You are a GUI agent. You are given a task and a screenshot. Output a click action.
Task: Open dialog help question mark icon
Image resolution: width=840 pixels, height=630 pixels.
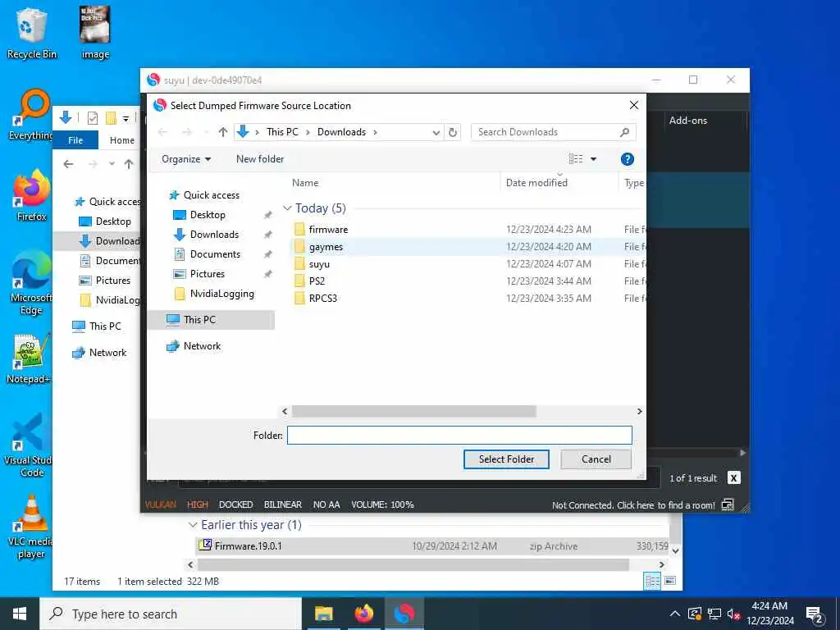[x=627, y=159]
